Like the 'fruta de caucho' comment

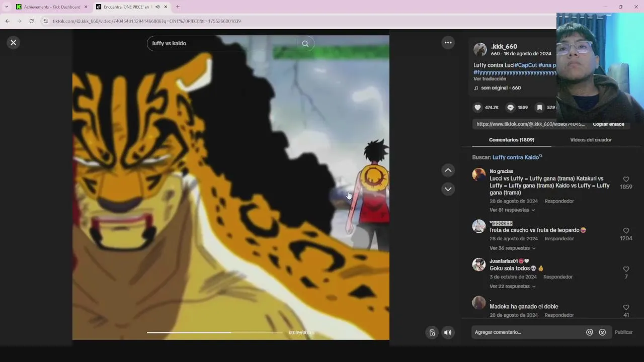(626, 231)
